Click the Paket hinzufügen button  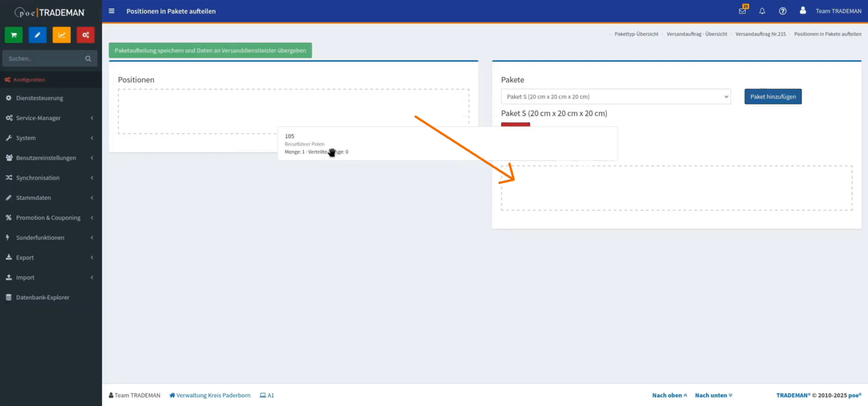pos(773,97)
